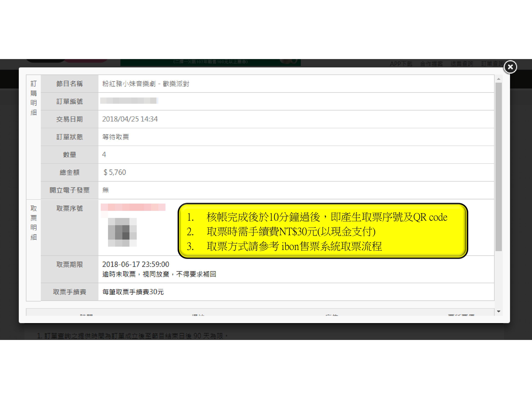
Task: Go to the 訂單查詢 link
Action: (x=492, y=64)
